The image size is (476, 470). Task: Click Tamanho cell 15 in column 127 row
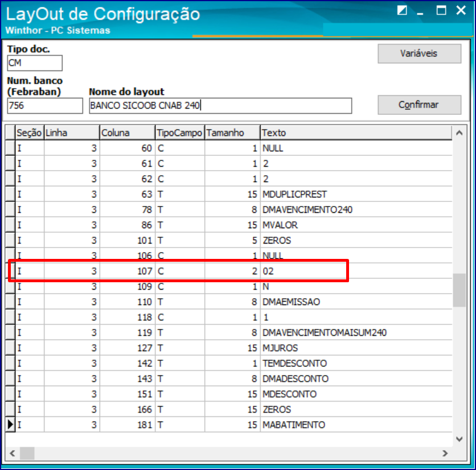[232, 348]
